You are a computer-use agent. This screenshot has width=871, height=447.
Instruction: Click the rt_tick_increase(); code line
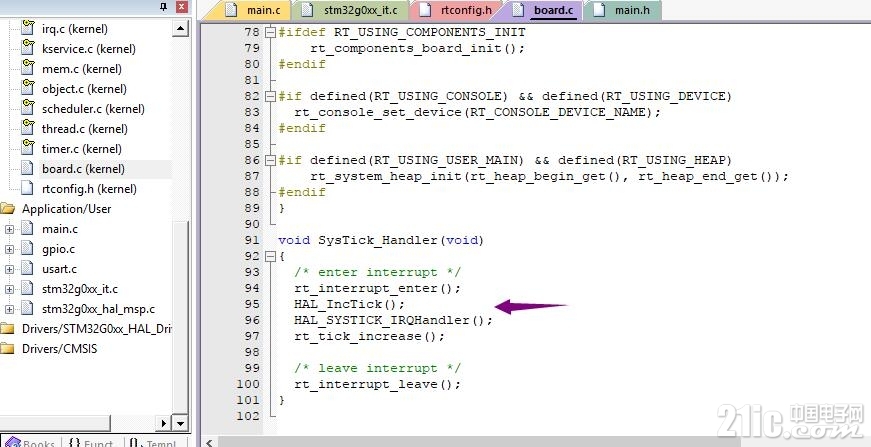[x=369, y=336]
